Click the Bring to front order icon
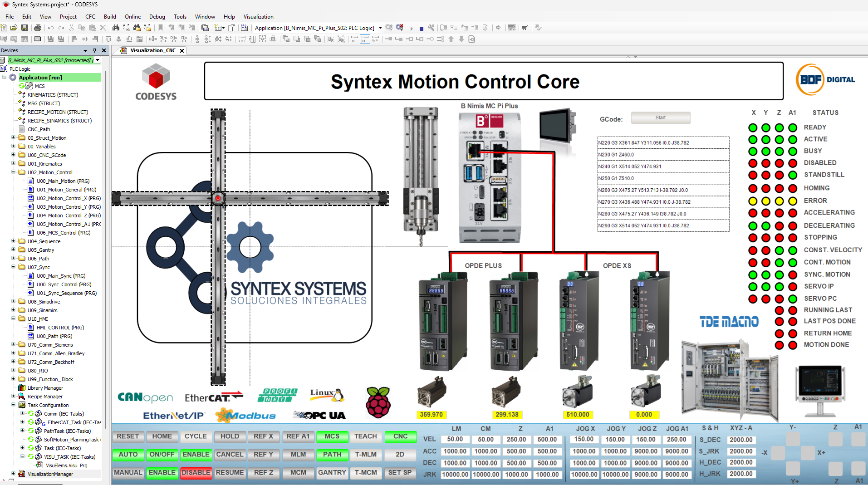868x485 pixels. tap(286, 39)
